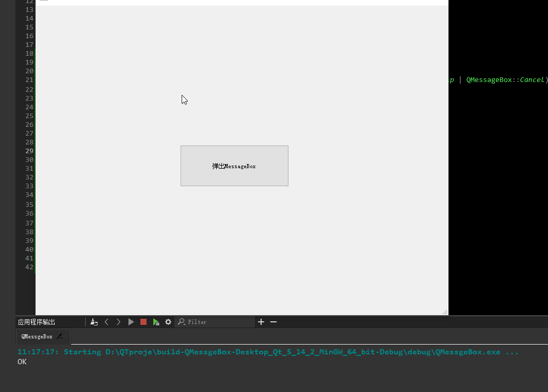Close the QMessgeBox output tab

click(60, 336)
